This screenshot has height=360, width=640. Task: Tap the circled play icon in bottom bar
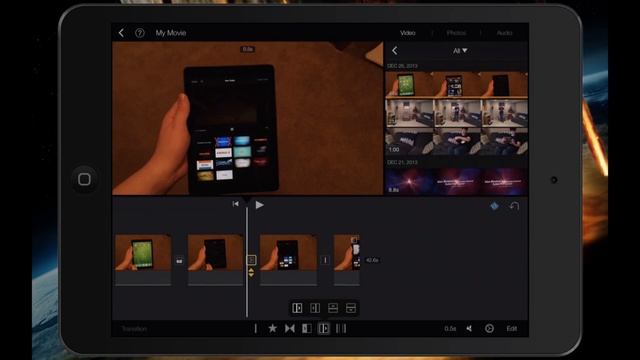489,329
